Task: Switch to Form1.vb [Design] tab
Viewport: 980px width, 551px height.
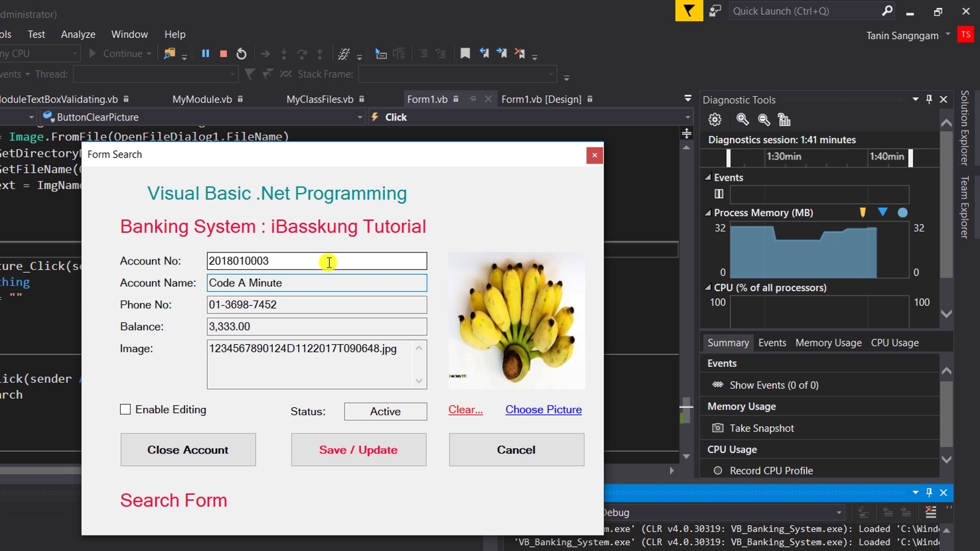Action: pyautogui.click(x=542, y=99)
